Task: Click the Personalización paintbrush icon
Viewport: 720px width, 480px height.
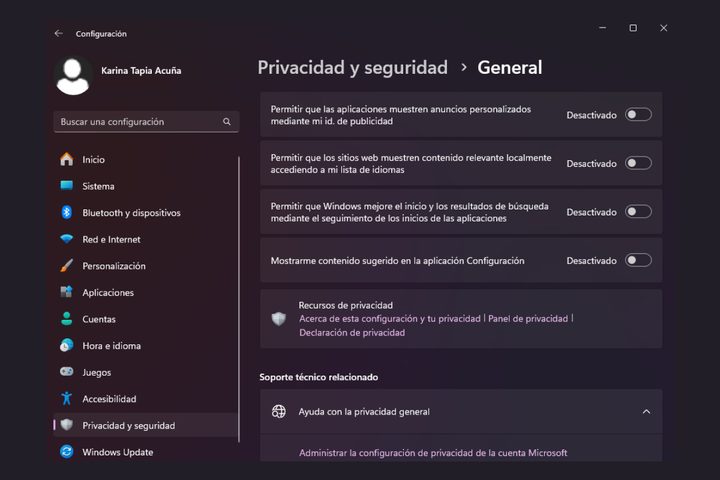Action: coord(67,266)
